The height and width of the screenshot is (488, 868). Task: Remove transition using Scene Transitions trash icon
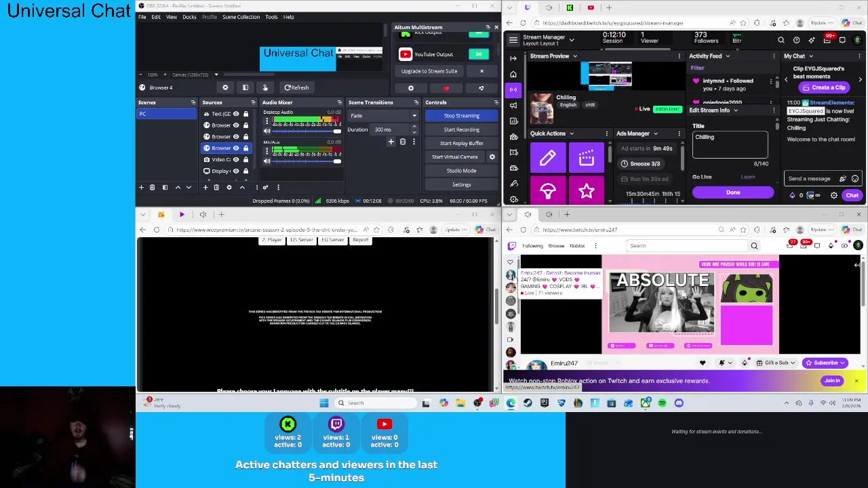[x=402, y=142]
